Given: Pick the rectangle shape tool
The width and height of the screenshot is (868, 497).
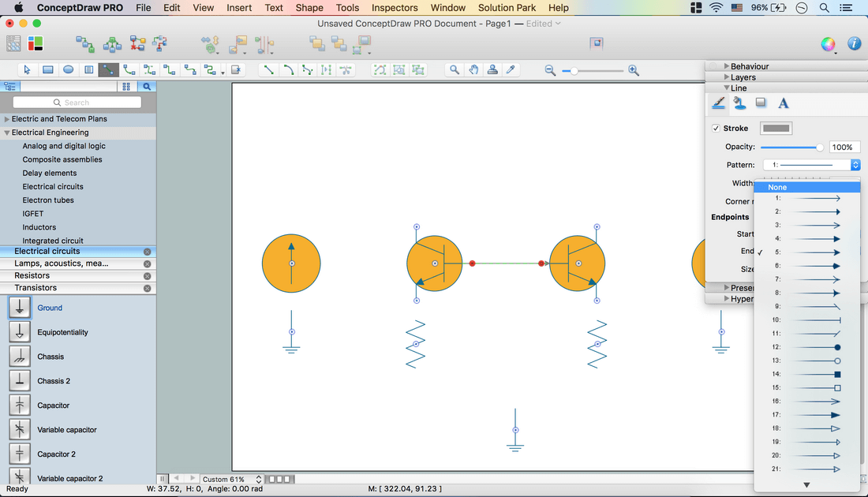Looking at the screenshot, I should [48, 70].
